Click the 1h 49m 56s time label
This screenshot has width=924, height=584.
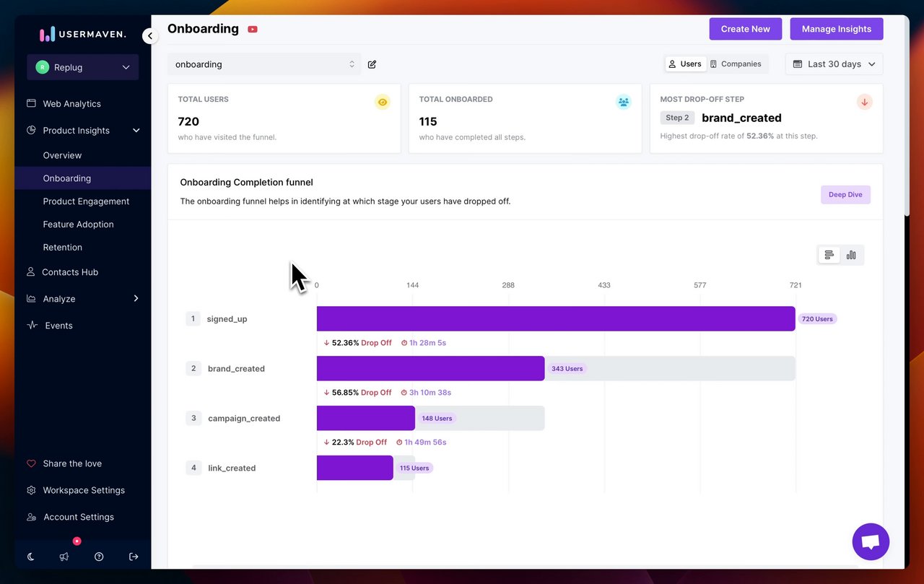422,443
